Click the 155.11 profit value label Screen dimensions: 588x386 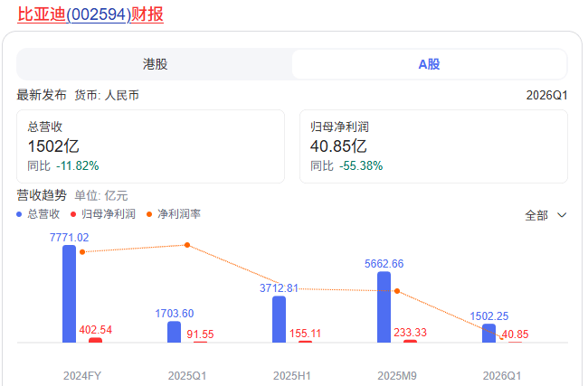pos(305,334)
